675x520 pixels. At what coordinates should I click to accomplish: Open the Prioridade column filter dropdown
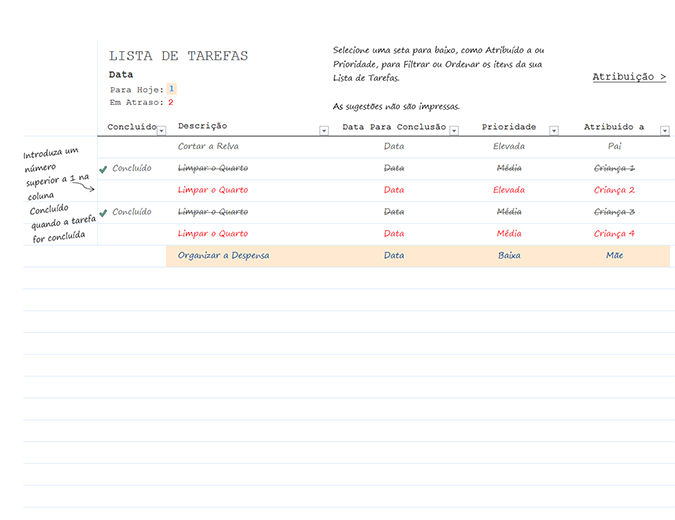click(554, 130)
